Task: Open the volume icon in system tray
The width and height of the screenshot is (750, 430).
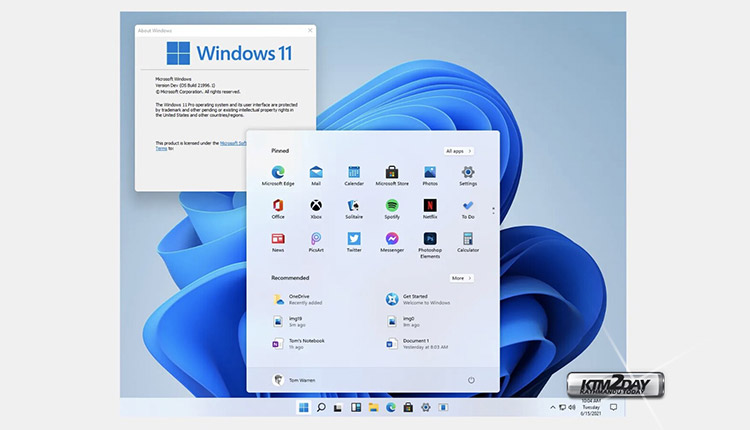Action: pyautogui.click(x=572, y=407)
